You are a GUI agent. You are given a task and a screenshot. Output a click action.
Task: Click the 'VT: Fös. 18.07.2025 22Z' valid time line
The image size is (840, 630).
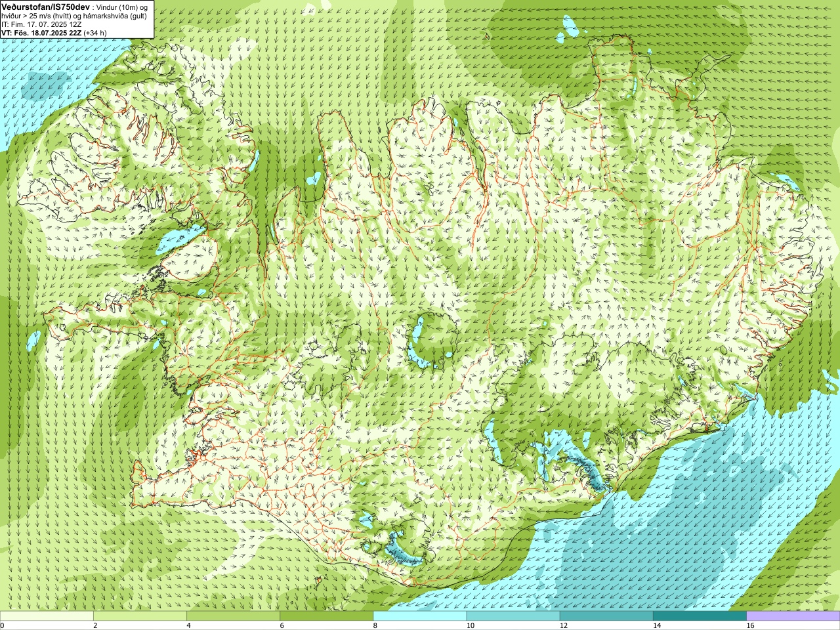[x=41, y=33]
